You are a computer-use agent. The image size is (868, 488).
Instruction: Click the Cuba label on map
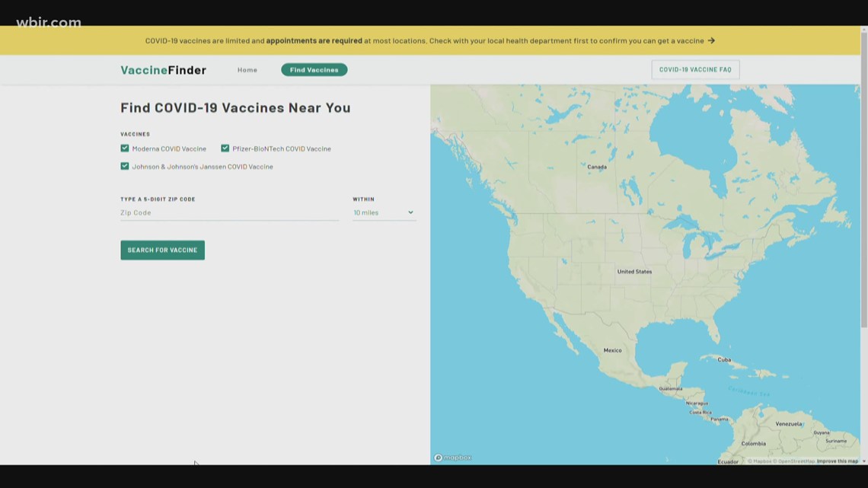(x=724, y=359)
